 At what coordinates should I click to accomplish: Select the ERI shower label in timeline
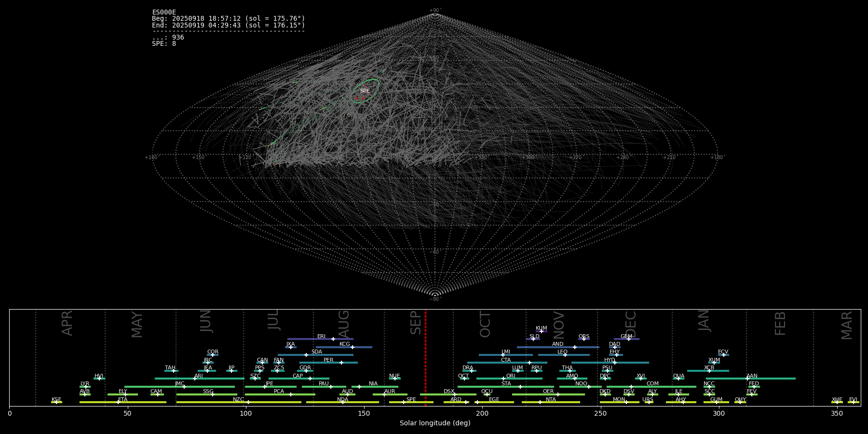click(x=321, y=337)
